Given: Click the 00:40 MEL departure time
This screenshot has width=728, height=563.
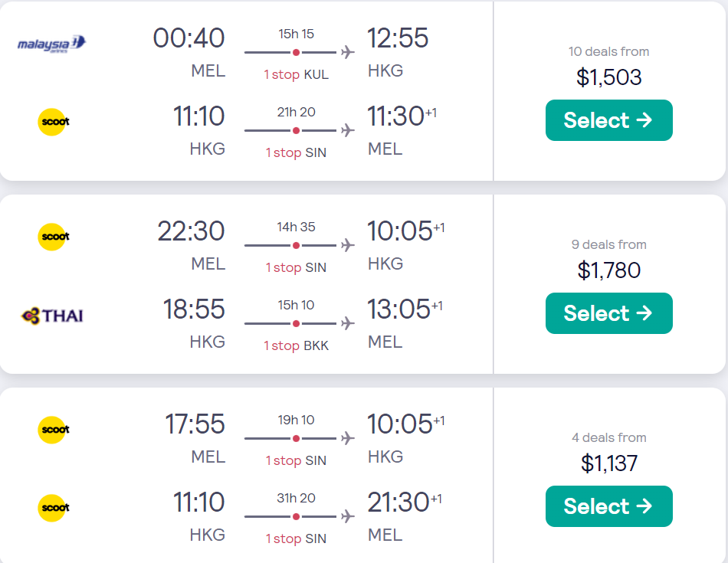Looking at the screenshot, I should 189,38.
